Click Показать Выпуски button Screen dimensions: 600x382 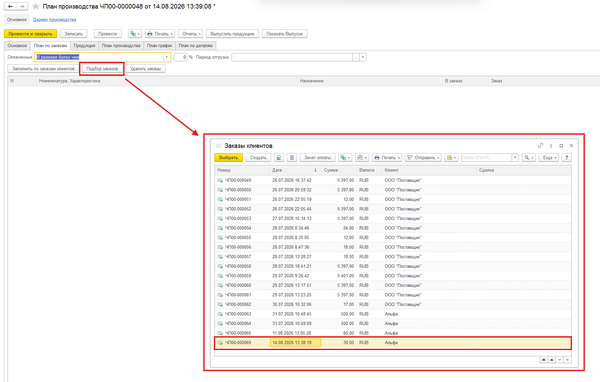click(284, 34)
